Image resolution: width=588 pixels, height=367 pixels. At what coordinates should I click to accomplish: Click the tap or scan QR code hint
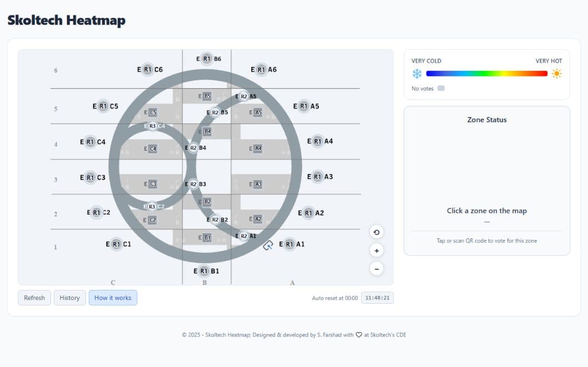click(x=486, y=241)
